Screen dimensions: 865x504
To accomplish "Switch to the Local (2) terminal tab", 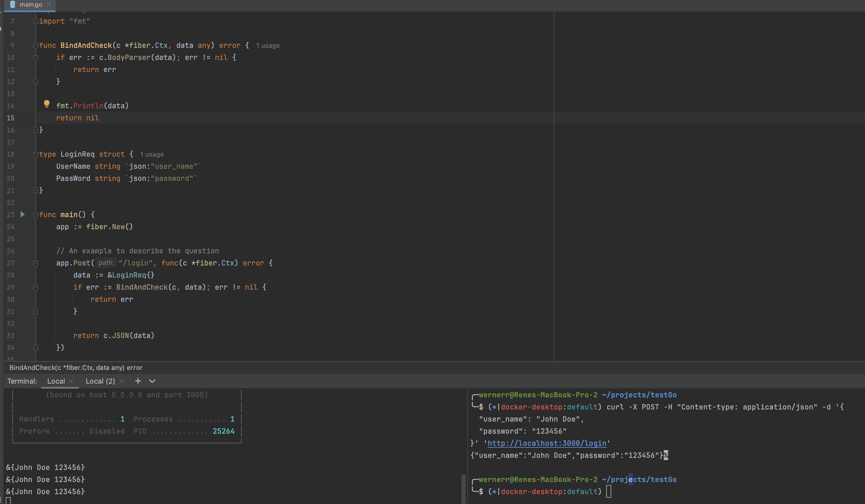I will (100, 381).
